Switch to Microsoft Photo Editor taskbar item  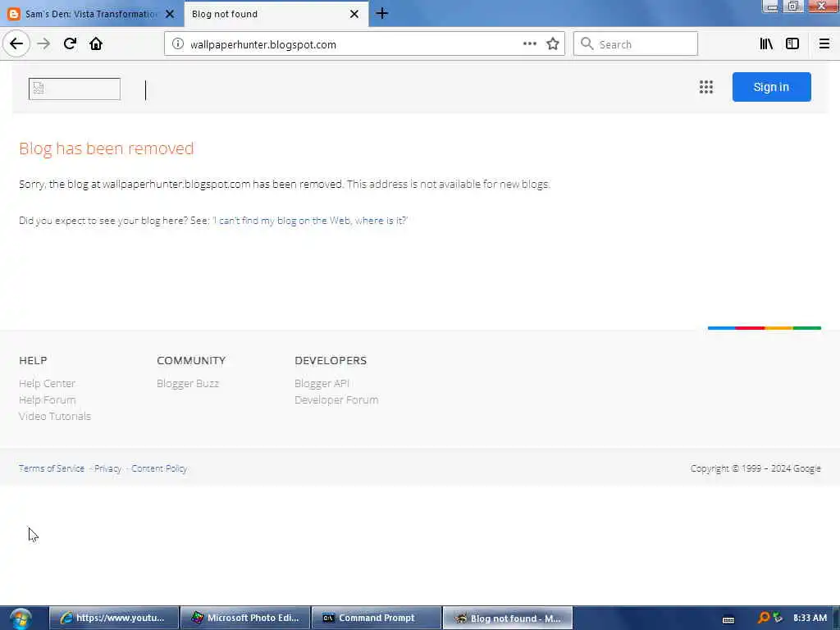click(245, 618)
